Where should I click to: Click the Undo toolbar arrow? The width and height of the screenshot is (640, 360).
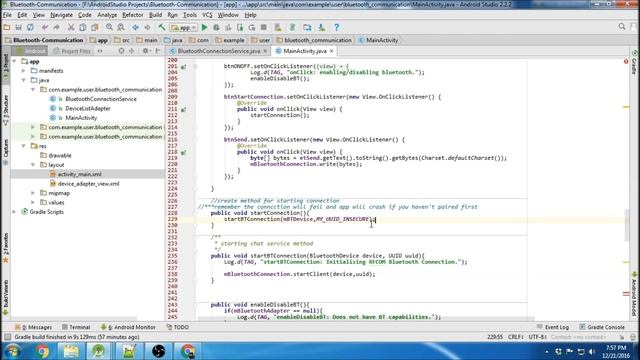pos(45,27)
